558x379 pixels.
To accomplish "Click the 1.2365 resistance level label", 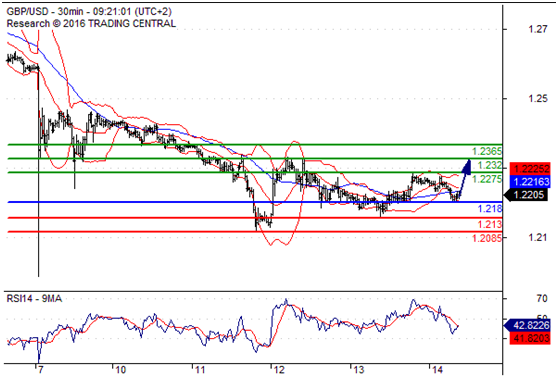I will [x=487, y=151].
